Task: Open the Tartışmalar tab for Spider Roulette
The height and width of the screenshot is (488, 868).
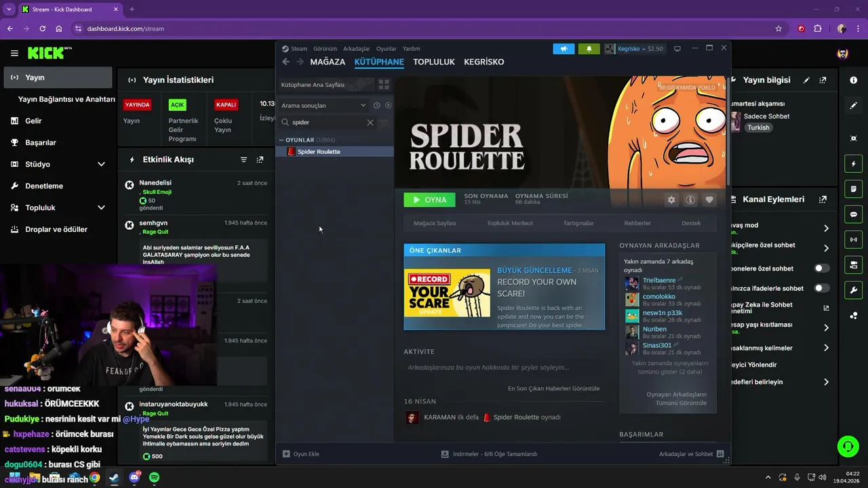Action: click(x=578, y=223)
